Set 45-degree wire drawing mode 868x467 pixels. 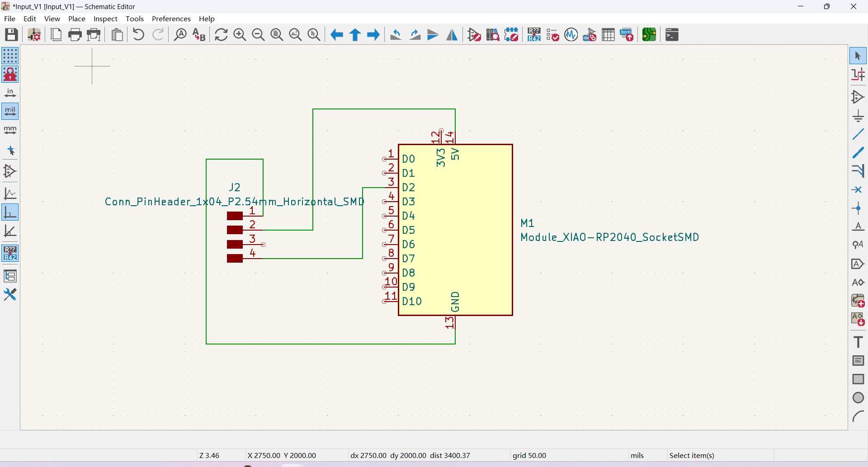click(10, 231)
